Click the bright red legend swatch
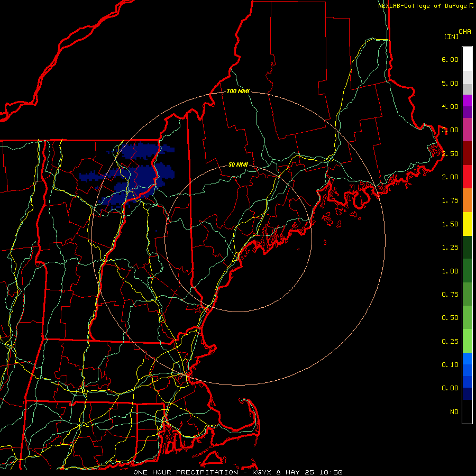476x476 pixels. pos(467,177)
